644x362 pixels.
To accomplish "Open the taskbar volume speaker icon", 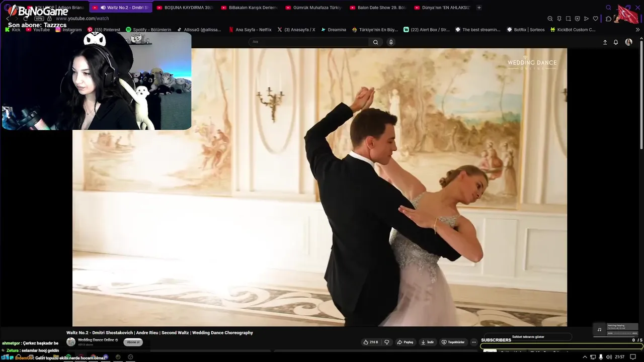I will coord(609,357).
